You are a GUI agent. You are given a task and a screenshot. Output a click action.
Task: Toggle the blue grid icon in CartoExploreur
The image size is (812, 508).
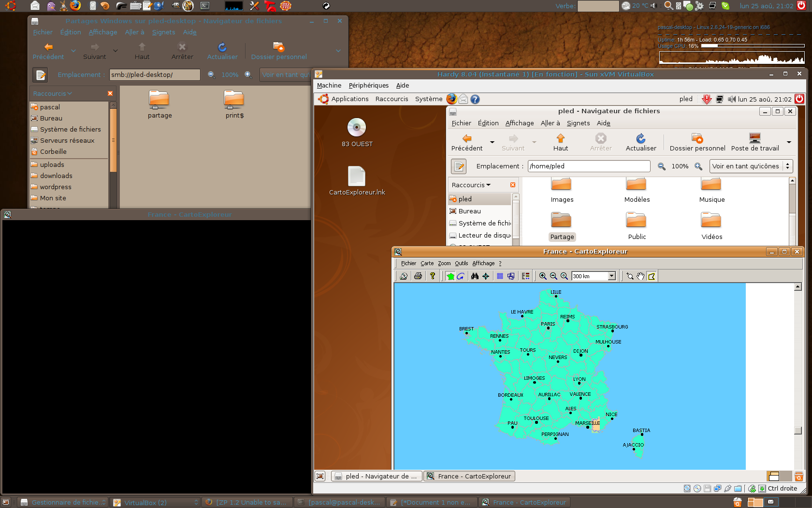pos(500,276)
